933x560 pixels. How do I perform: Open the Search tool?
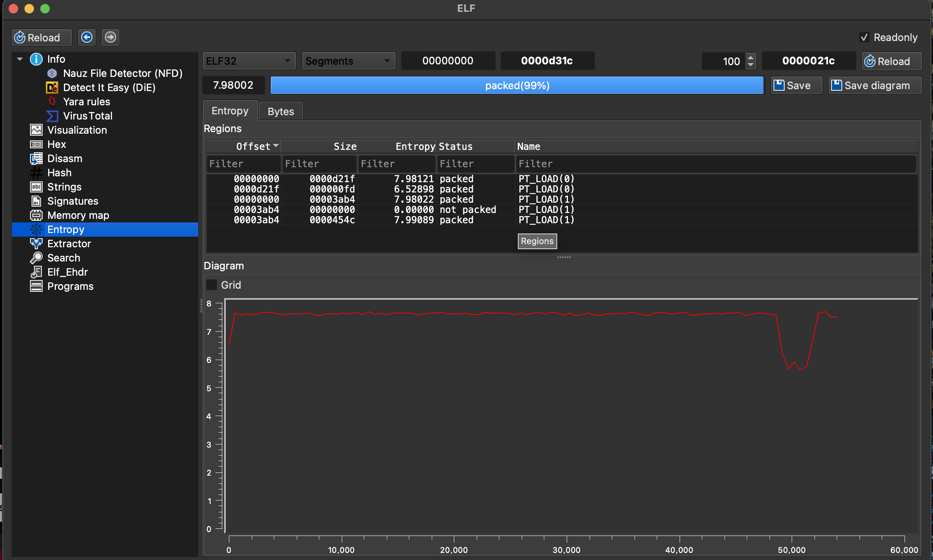pos(64,258)
